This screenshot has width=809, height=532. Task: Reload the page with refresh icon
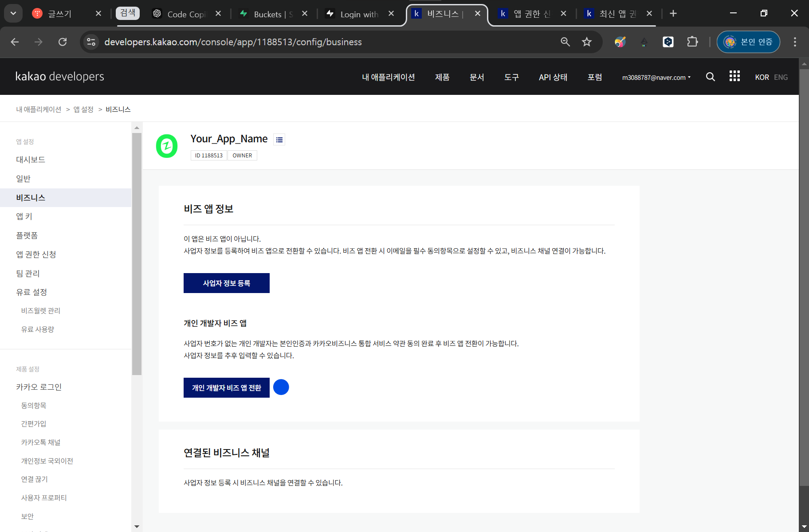[63, 42]
